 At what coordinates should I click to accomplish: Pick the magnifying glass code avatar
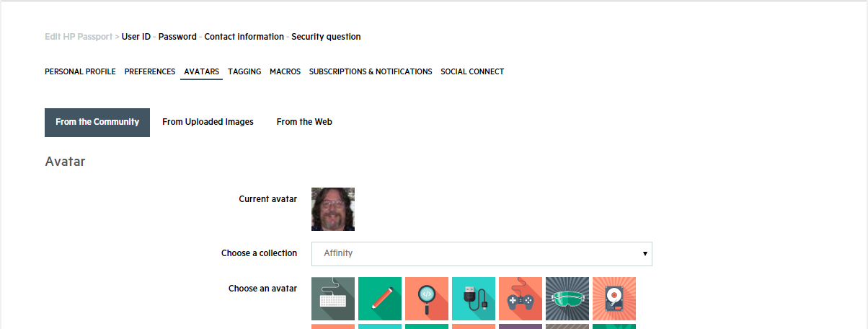[427, 299]
